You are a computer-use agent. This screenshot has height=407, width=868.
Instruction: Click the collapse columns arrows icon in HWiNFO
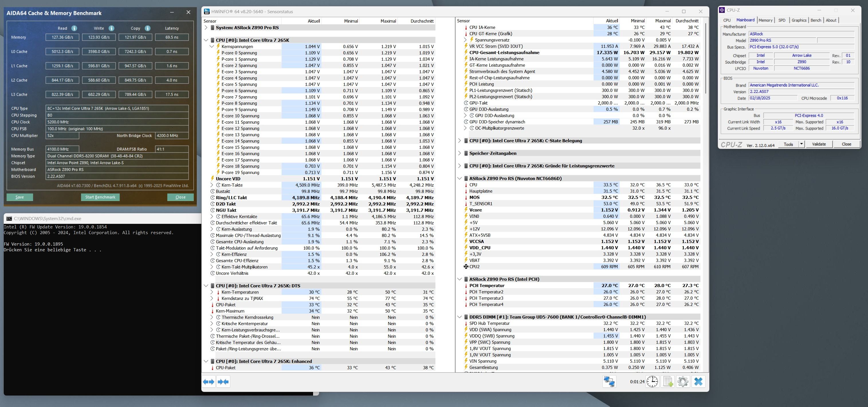(223, 382)
